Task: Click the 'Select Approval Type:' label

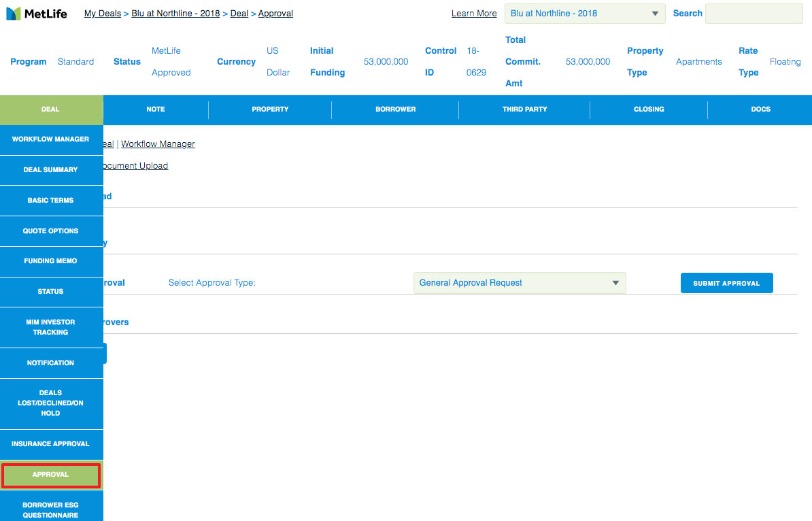Action: tap(212, 283)
